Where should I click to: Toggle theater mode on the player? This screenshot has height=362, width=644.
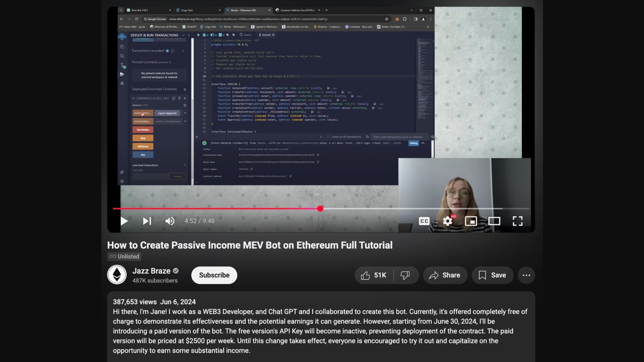(495, 221)
